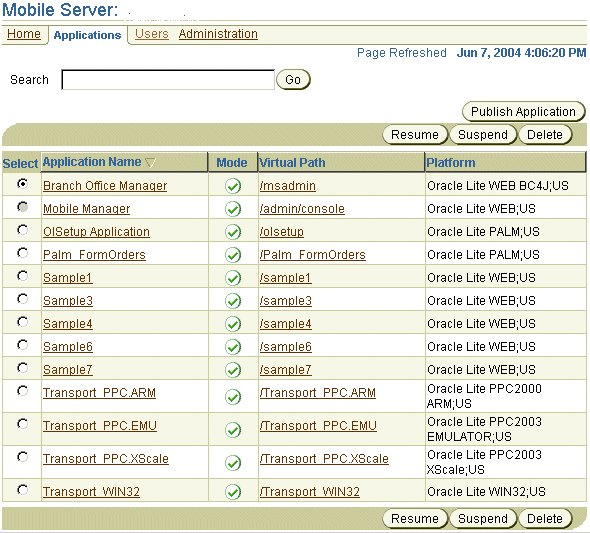The image size is (590, 533).
Task: Go to the Administration tab
Action: (218, 34)
